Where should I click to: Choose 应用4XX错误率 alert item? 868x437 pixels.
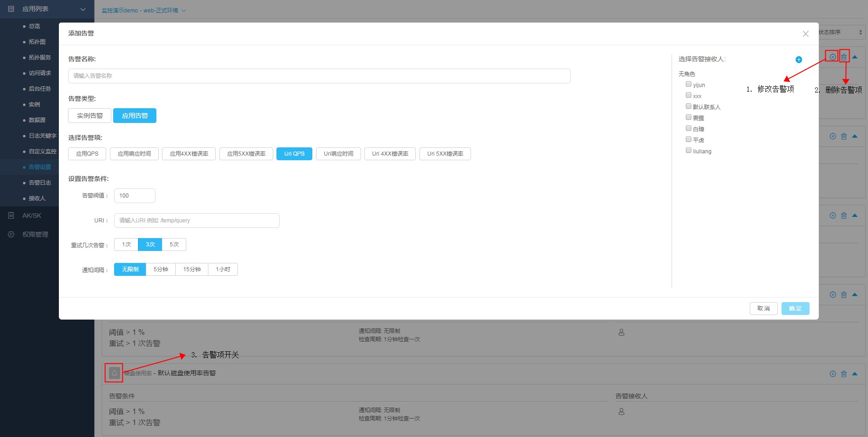189,154
